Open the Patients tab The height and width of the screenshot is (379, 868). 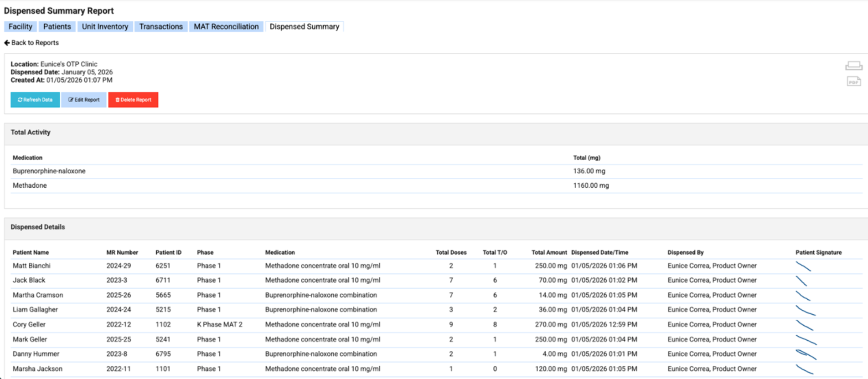[x=57, y=27]
